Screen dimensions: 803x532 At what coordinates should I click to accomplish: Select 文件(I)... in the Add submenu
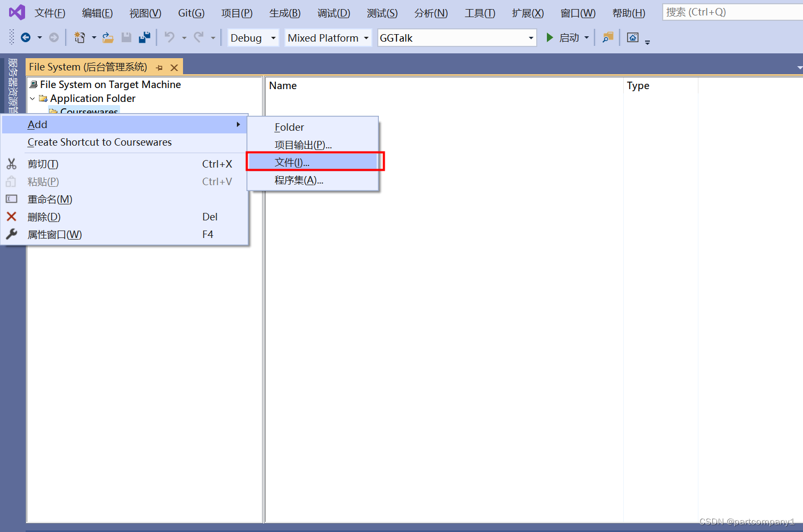[313, 162]
